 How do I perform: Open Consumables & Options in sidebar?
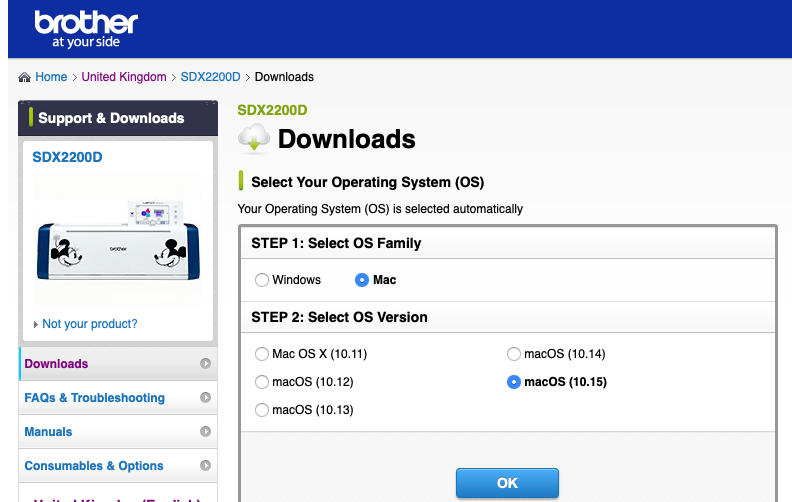(118, 466)
